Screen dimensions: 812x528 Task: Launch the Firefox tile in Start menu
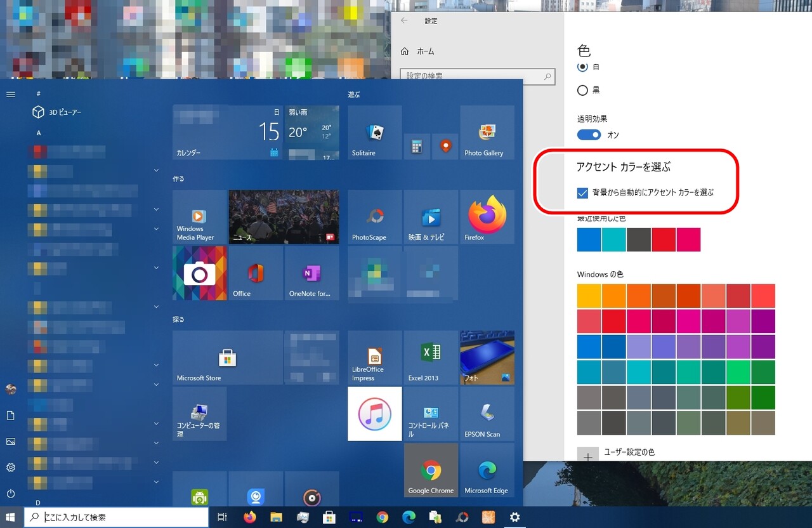point(487,217)
